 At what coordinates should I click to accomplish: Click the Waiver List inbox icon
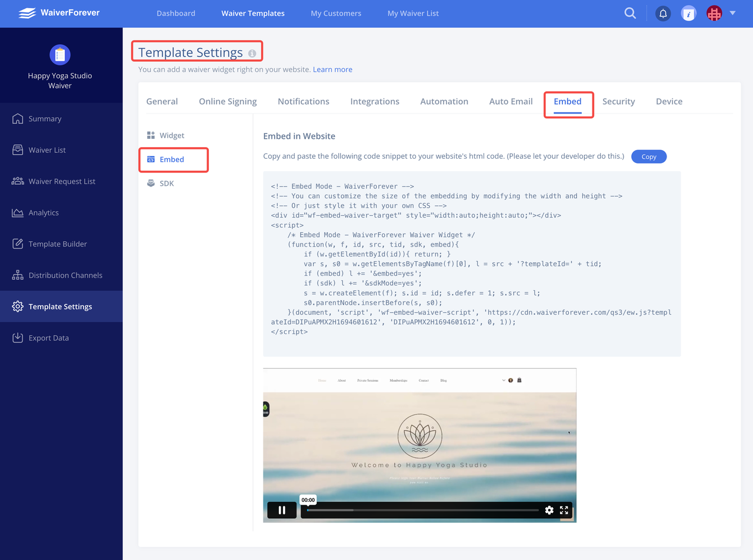pos(18,150)
